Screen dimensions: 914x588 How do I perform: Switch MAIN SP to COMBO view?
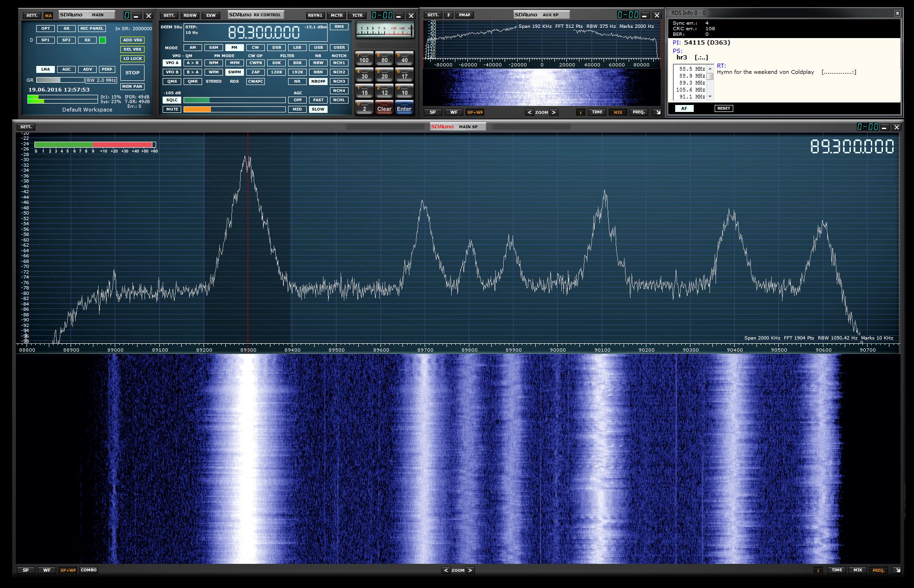click(88, 570)
